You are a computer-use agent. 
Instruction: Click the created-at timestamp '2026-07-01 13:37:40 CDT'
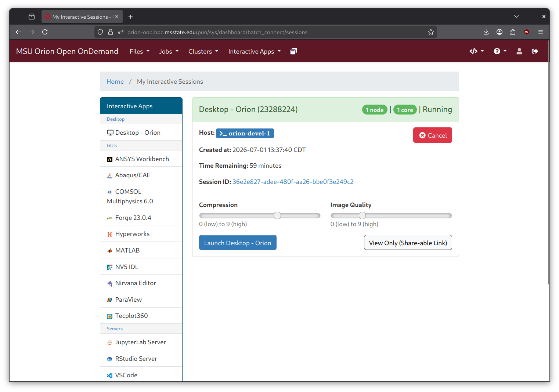(269, 150)
